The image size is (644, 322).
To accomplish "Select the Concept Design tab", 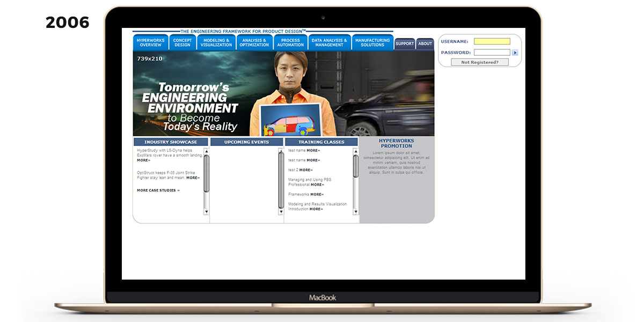I will point(182,42).
